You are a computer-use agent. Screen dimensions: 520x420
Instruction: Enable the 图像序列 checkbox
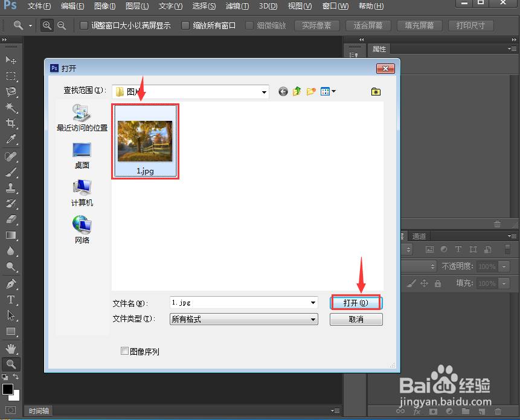tap(124, 351)
